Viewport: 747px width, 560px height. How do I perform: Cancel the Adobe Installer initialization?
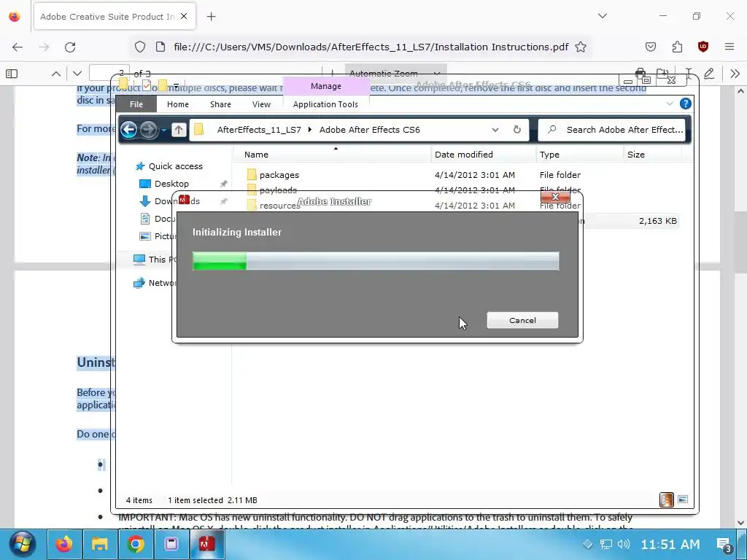tap(522, 320)
